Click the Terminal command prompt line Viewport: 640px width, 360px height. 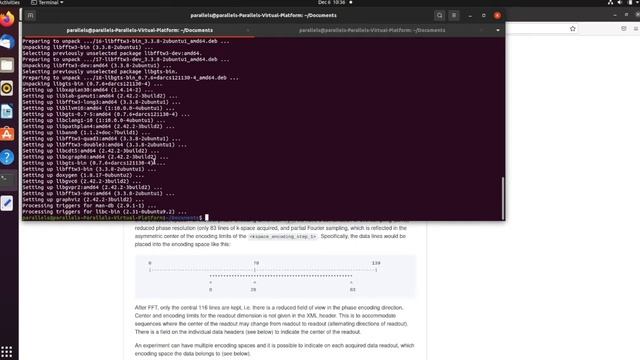[x=115, y=218]
